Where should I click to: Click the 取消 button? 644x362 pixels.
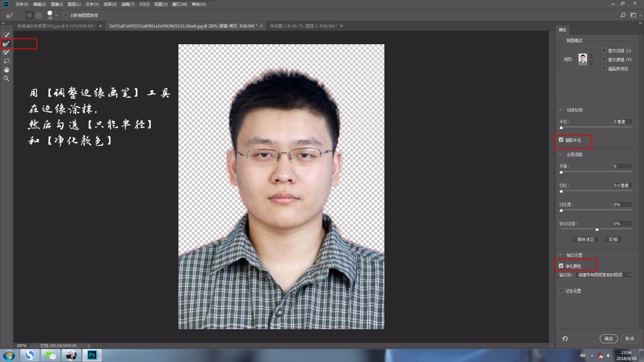click(630, 339)
